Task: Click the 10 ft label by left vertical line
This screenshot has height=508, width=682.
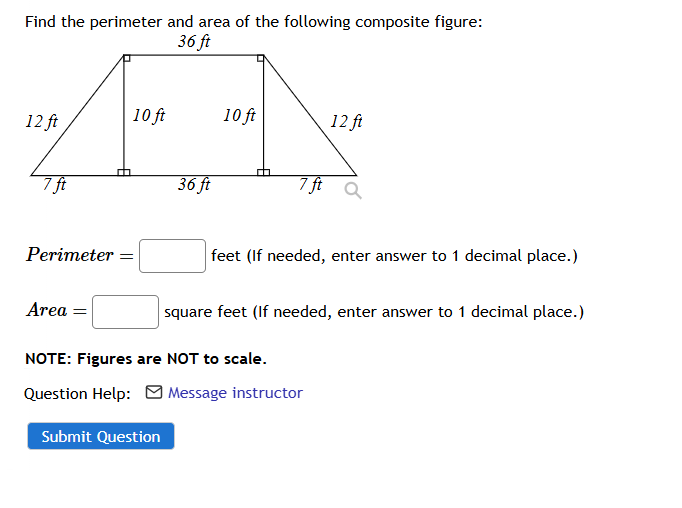Action: [149, 116]
